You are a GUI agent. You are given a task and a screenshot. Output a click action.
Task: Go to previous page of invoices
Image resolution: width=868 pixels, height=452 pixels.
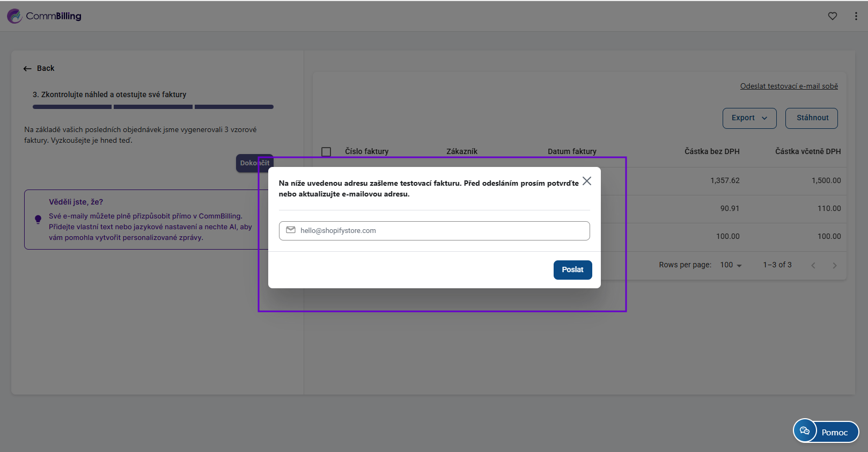coord(813,265)
